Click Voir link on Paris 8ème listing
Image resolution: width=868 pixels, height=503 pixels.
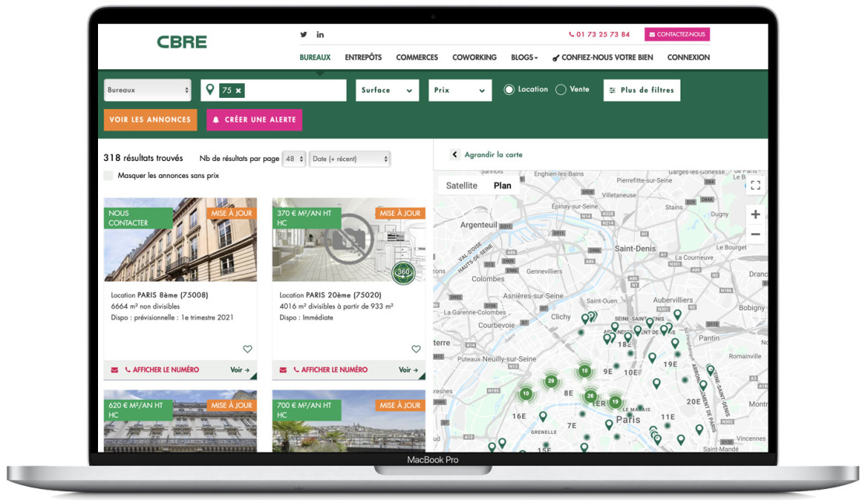pos(240,369)
